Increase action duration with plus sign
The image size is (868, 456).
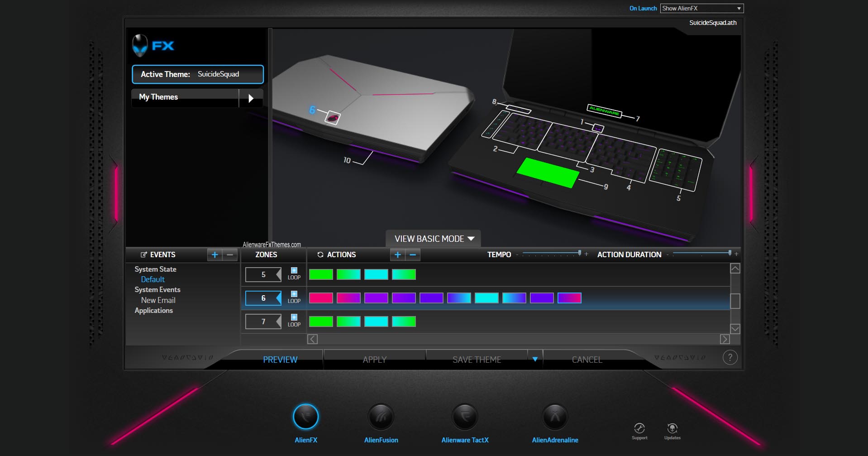(736, 254)
